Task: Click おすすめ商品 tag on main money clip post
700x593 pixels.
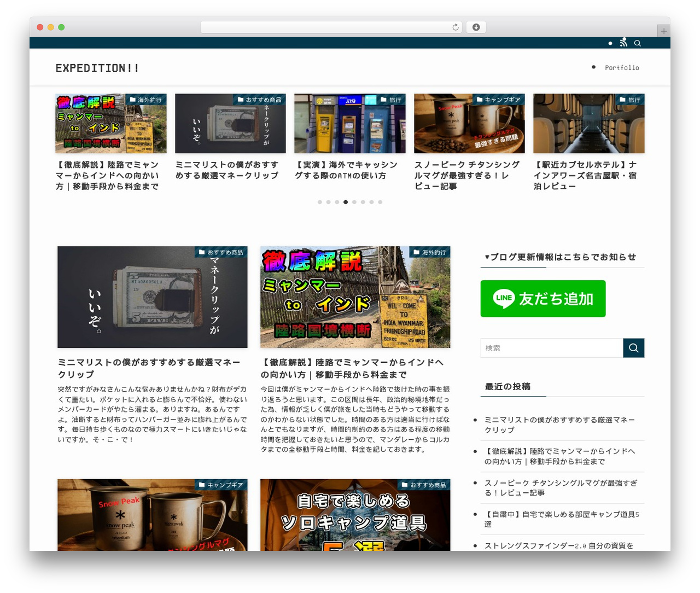Action: click(x=221, y=252)
